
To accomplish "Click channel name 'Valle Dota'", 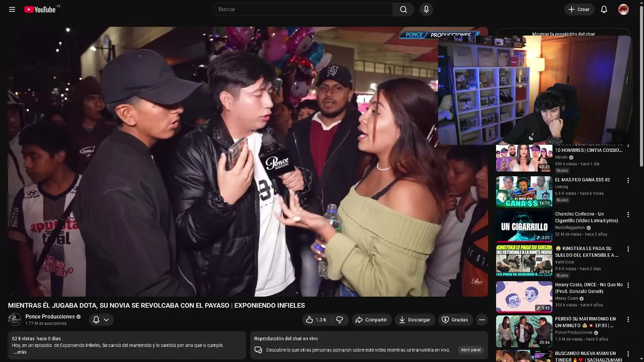I will pos(564,262).
